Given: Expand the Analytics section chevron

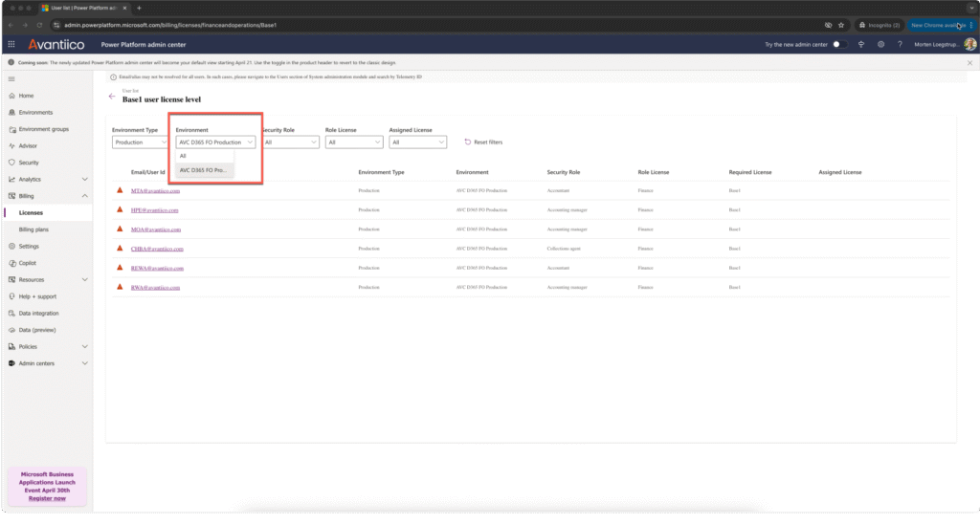Looking at the screenshot, I should [85, 179].
